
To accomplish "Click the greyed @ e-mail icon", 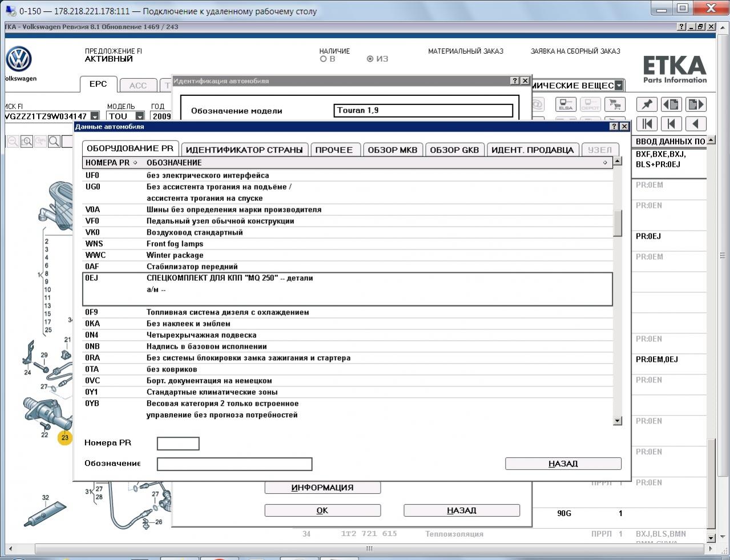I will point(538,104).
